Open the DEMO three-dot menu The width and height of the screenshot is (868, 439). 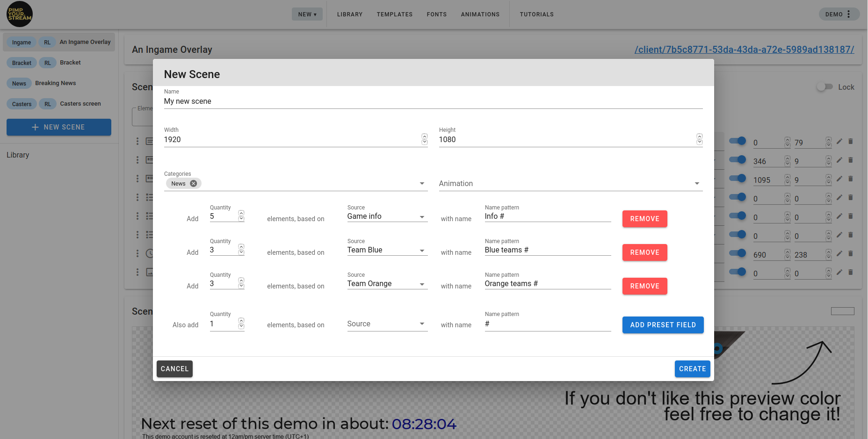point(848,14)
